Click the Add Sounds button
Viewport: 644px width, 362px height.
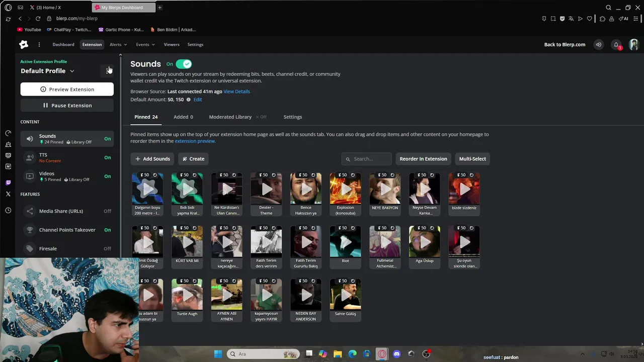click(152, 159)
